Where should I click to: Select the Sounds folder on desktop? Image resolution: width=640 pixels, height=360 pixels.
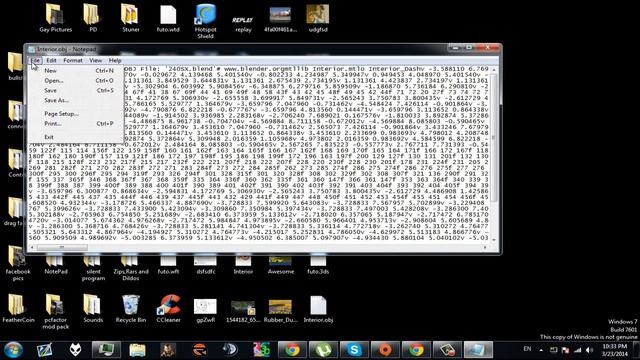click(x=93, y=309)
